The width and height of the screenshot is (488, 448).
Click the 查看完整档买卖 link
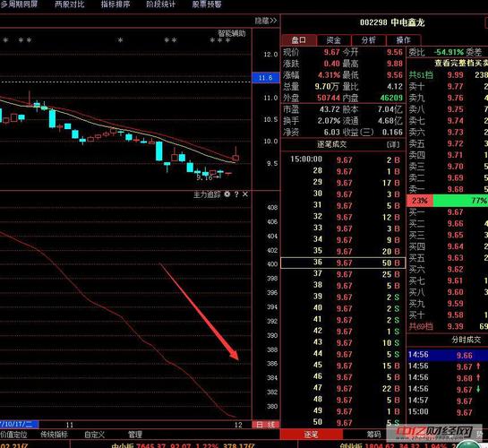point(461,64)
